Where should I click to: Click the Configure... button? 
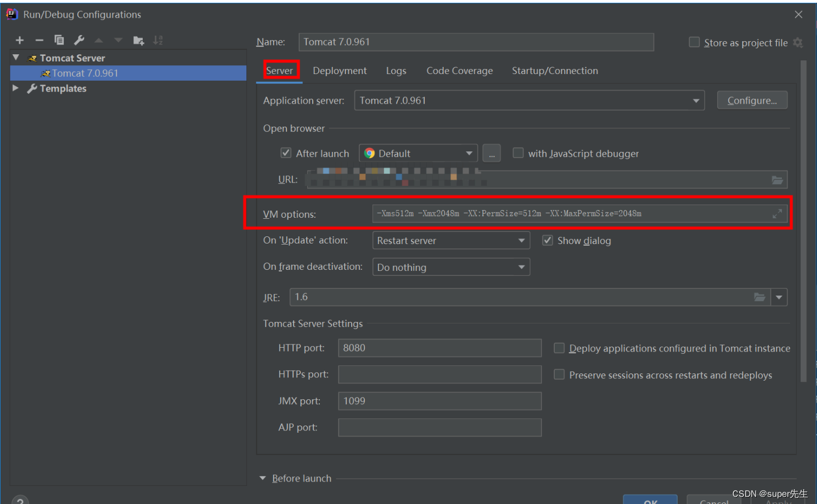(x=752, y=100)
